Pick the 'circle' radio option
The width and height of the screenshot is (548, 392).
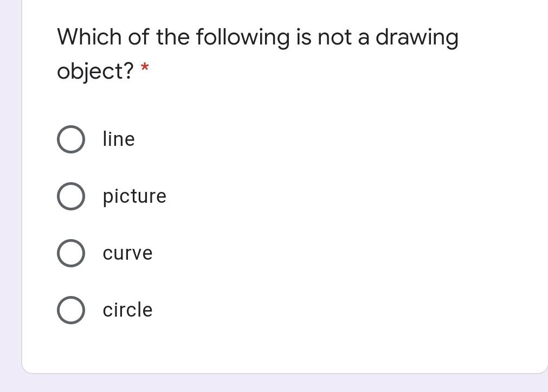click(x=71, y=310)
